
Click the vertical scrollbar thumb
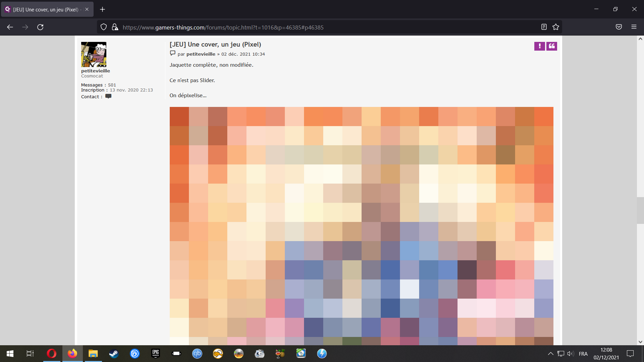[640, 210]
